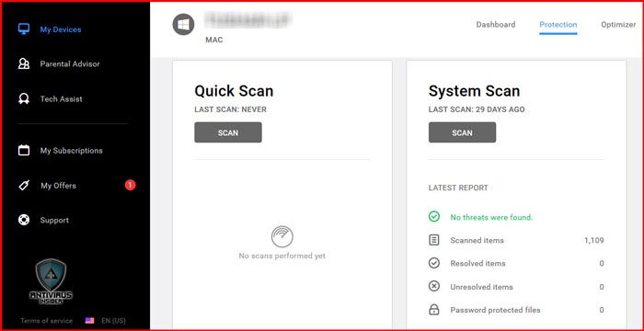
Task: View My Offers
Action: coord(58,186)
